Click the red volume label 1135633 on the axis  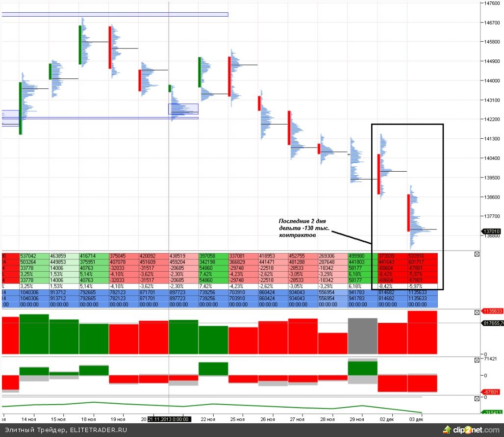(492, 311)
